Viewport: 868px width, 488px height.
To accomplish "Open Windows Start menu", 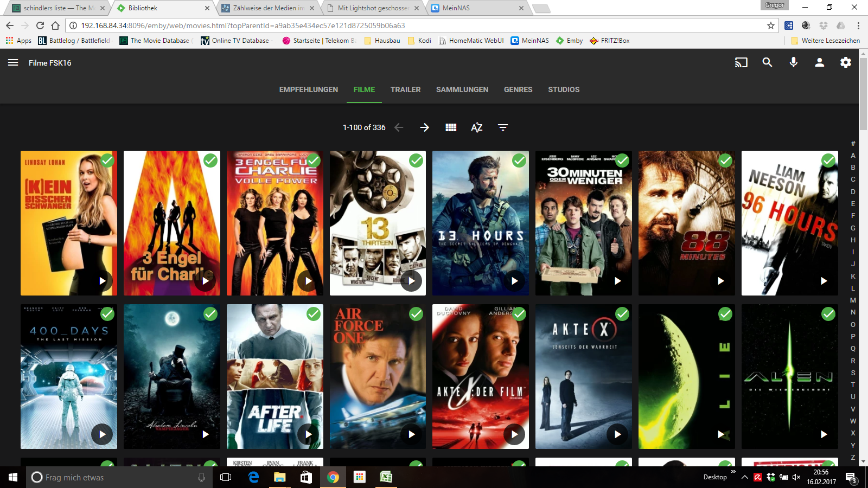I will 13,477.
